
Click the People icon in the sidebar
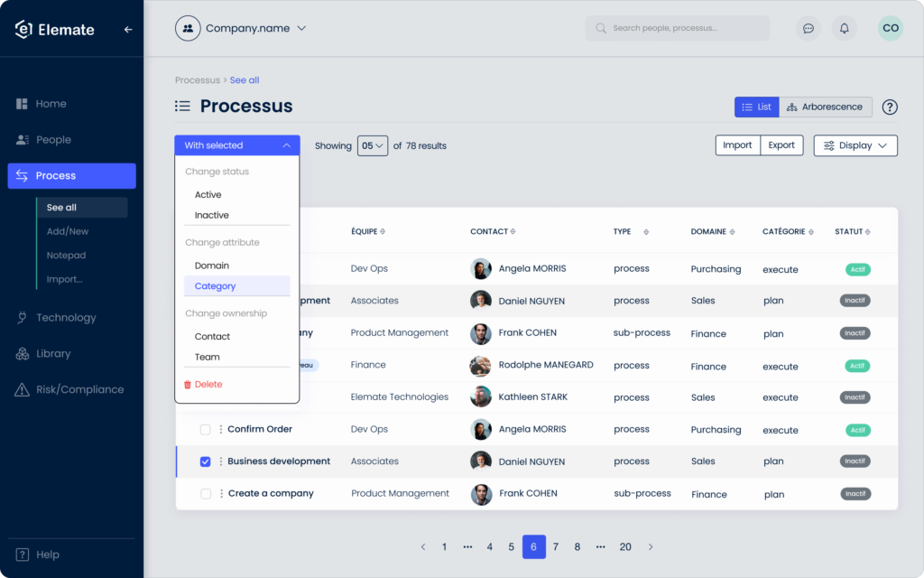[x=21, y=139]
